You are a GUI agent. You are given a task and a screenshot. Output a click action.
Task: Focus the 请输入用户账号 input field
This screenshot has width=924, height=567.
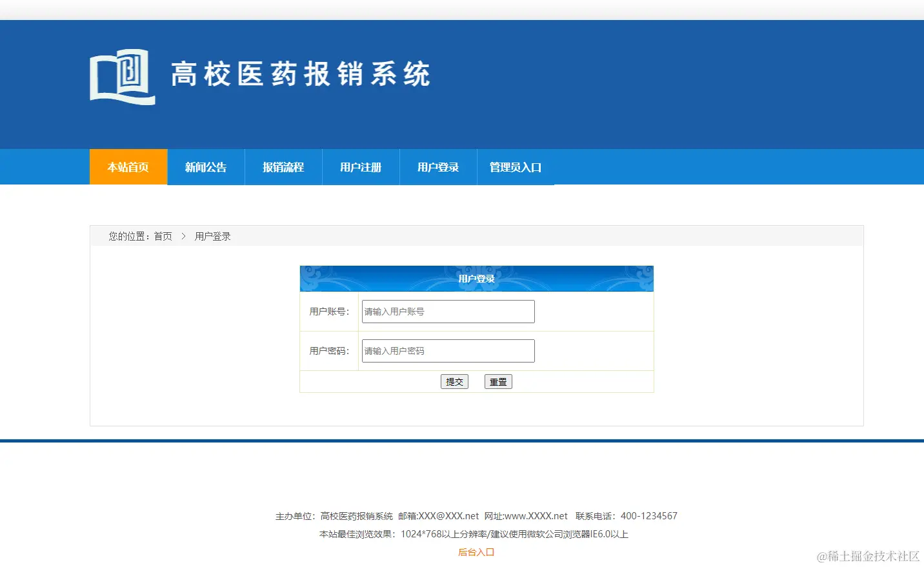pos(448,312)
